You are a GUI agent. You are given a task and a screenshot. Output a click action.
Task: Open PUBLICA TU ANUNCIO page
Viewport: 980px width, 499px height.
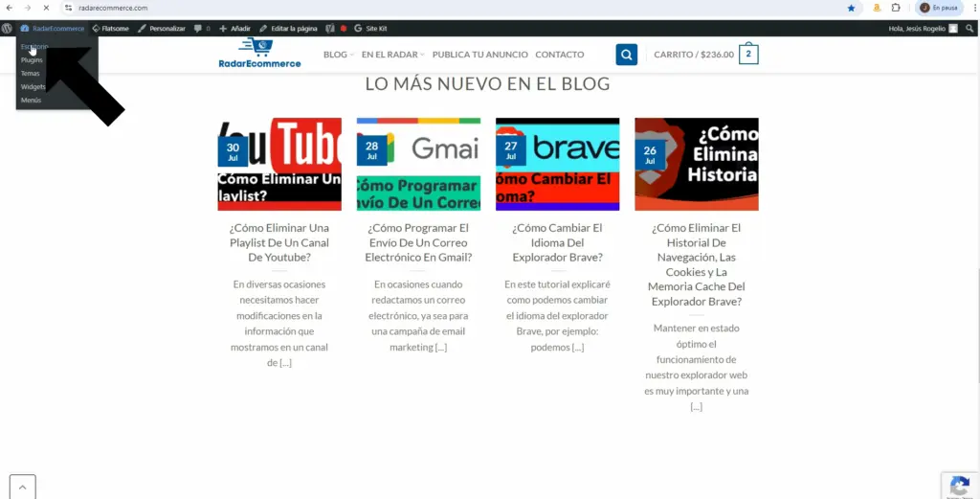pyautogui.click(x=480, y=55)
